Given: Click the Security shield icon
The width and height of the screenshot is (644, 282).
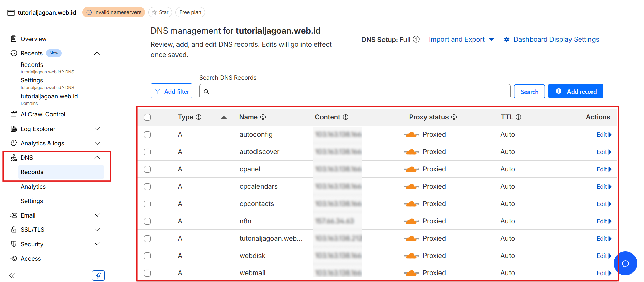Looking at the screenshot, I should pos(14,244).
